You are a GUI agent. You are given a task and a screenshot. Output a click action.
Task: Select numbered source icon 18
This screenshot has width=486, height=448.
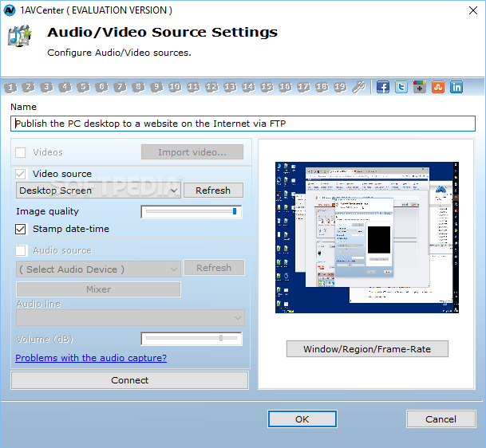(322, 88)
